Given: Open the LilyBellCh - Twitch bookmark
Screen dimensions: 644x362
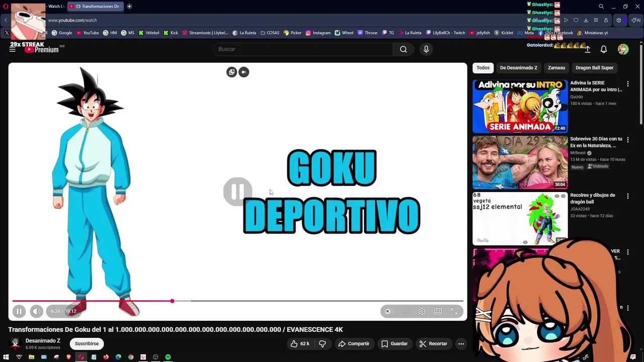Looking at the screenshot, I should pyautogui.click(x=445, y=33).
